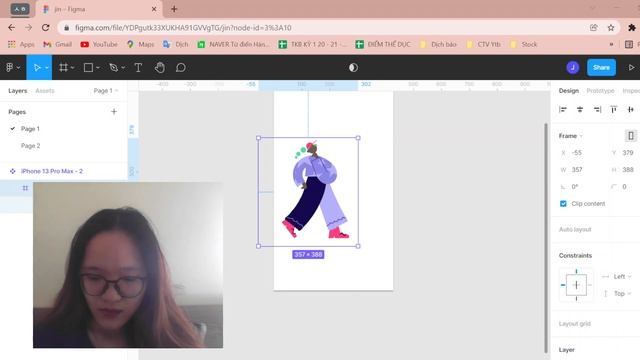This screenshot has width=640, height=360.
Task: Open the Frame type dropdown in the Design panel
Action: [x=570, y=136]
